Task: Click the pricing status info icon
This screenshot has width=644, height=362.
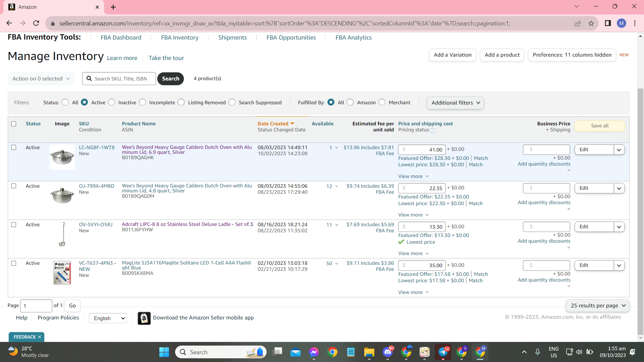Action: (433, 130)
